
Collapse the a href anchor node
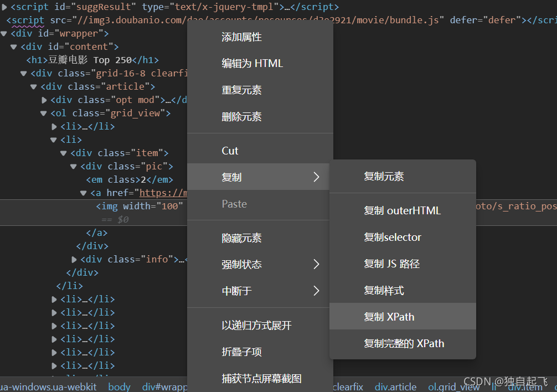(x=84, y=193)
